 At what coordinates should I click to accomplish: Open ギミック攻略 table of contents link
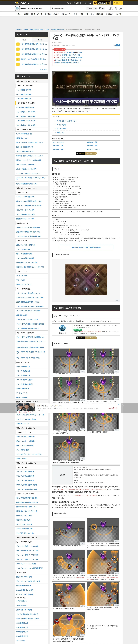pos(61,125)
